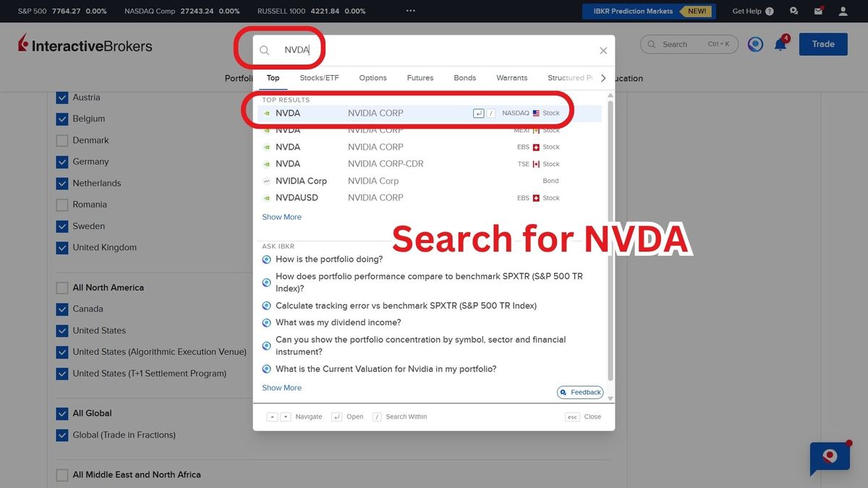Toggle United States (T+1 Settlement Program) checkbox
This screenshot has width=868, height=488.
[62, 374]
